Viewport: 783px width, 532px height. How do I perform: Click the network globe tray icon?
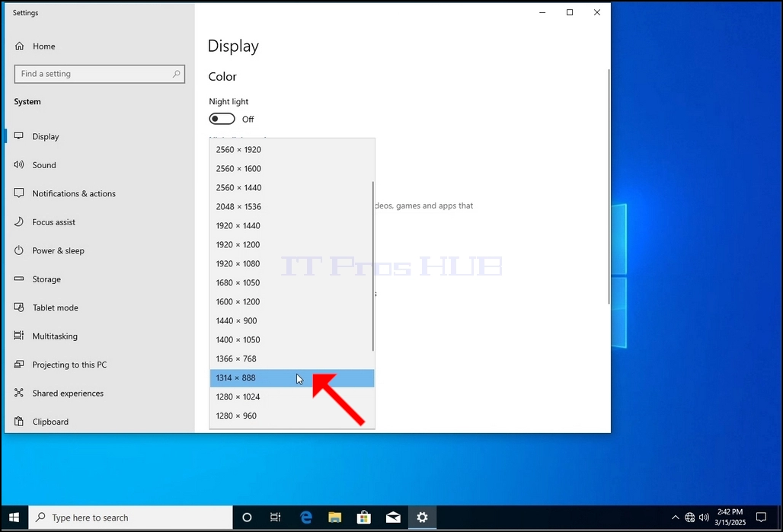689,518
